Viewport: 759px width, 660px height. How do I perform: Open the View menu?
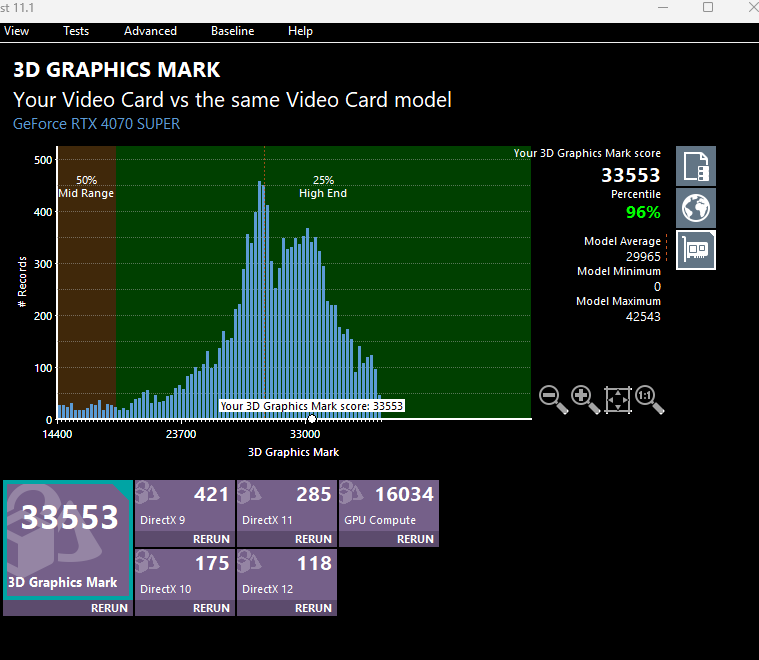17,31
